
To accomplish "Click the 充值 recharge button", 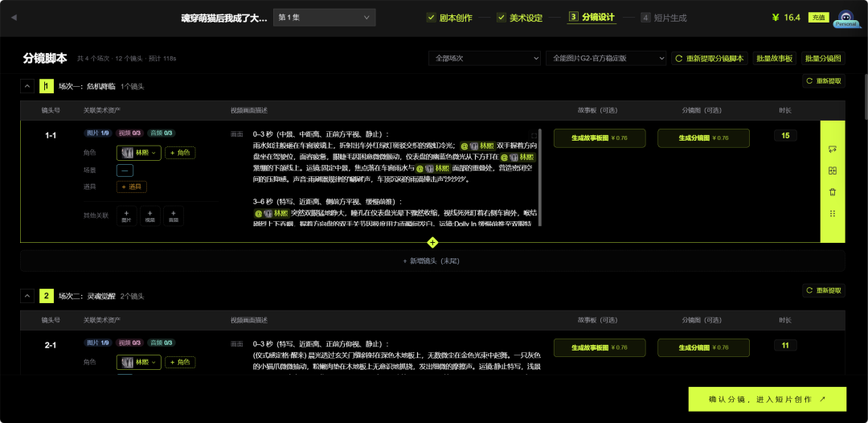I will pyautogui.click(x=818, y=18).
